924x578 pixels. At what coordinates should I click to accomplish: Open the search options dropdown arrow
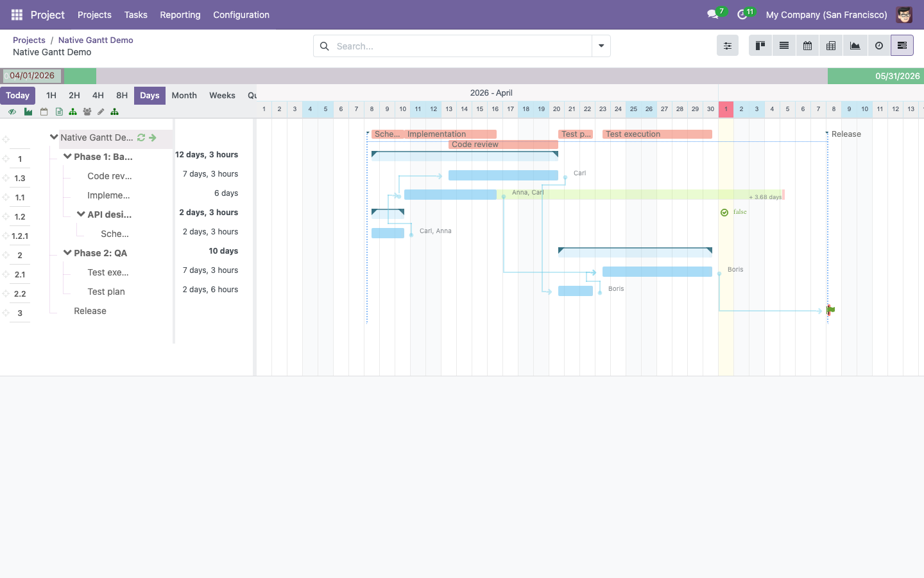(x=601, y=46)
